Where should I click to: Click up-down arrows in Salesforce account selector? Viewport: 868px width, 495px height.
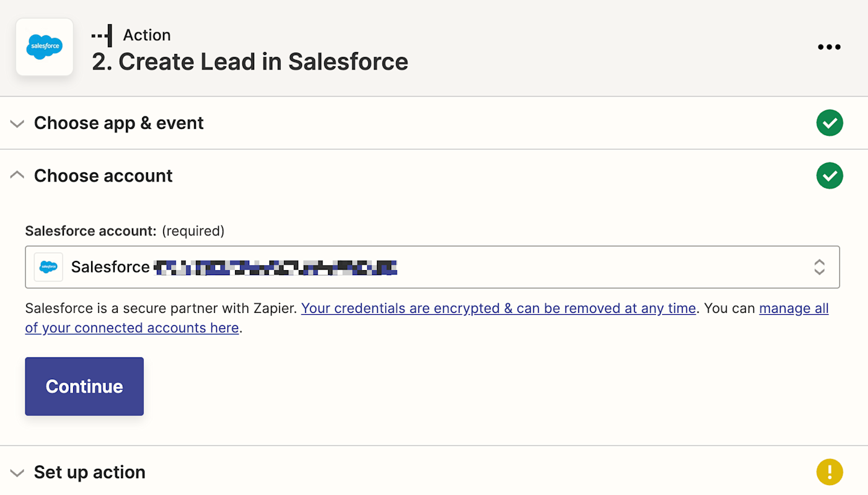tap(819, 267)
